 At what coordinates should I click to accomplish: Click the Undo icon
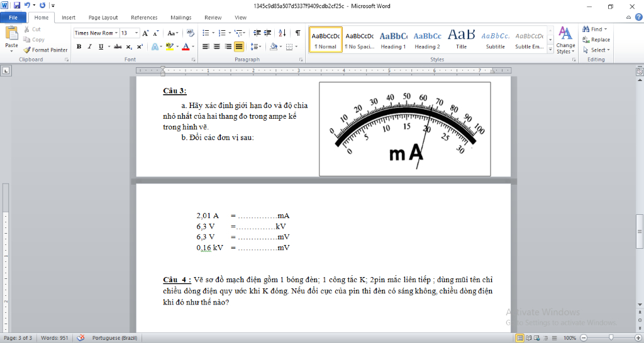point(27,6)
